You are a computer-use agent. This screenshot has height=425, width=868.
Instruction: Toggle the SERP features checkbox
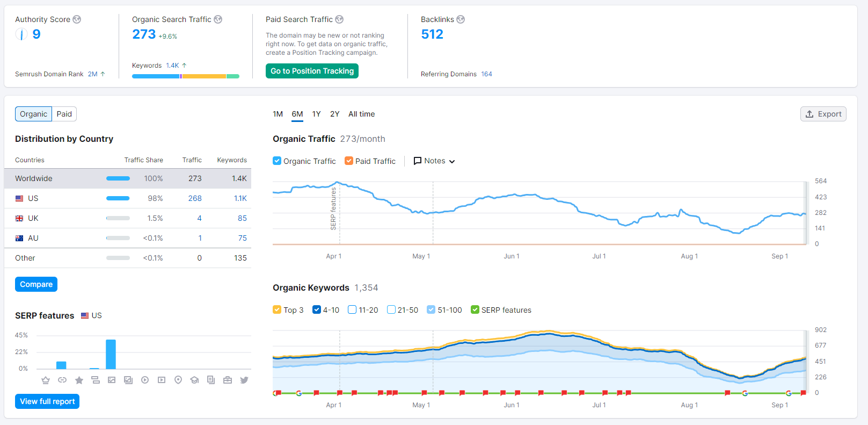tap(475, 309)
